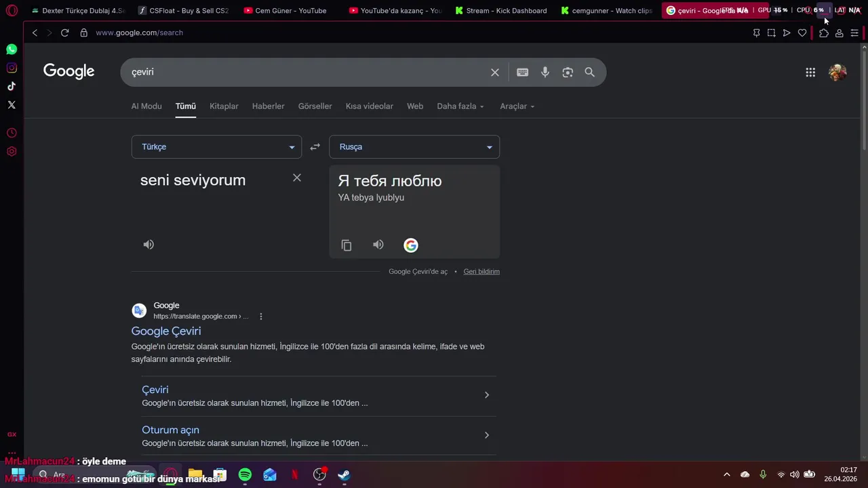Switch to Kısa videolar tab
Image resolution: width=868 pixels, height=488 pixels.
[370, 106]
